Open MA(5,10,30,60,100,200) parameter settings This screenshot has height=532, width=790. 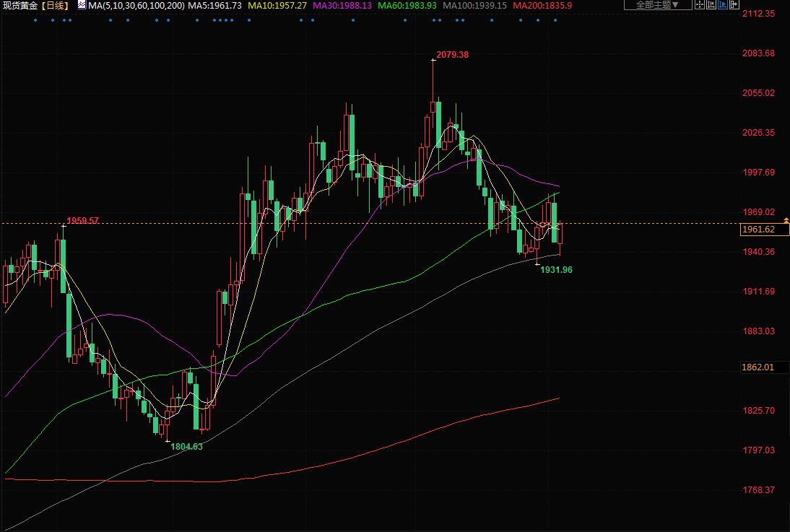(x=136, y=5)
